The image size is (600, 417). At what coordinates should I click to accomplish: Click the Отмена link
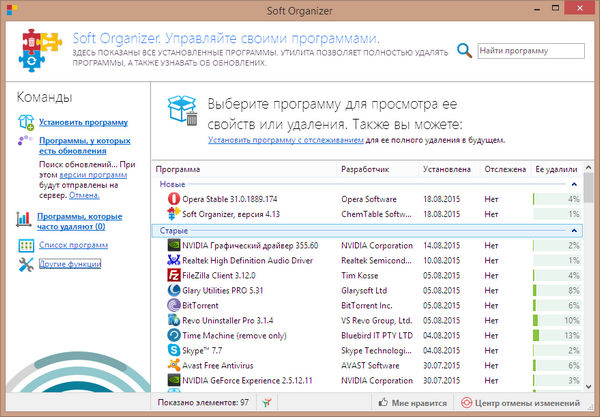coord(84,195)
